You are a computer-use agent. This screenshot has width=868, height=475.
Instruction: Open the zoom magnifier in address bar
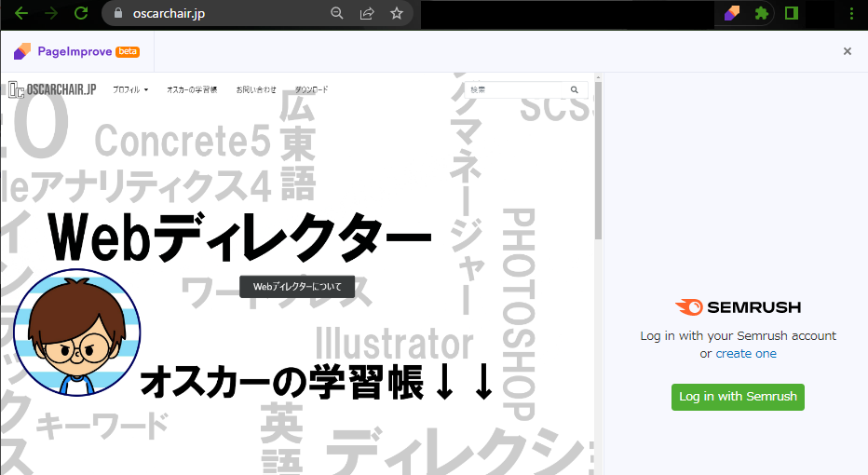click(x=337, y=13)
